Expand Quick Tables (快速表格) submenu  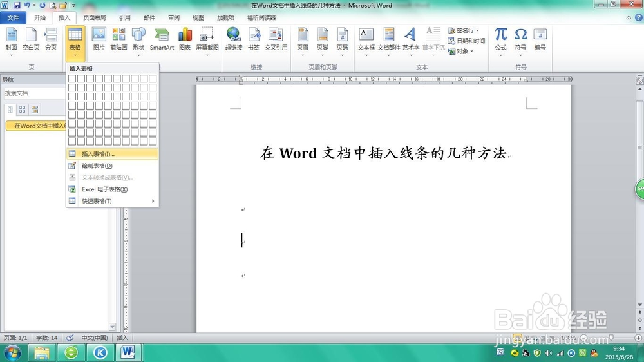[112, 201]
